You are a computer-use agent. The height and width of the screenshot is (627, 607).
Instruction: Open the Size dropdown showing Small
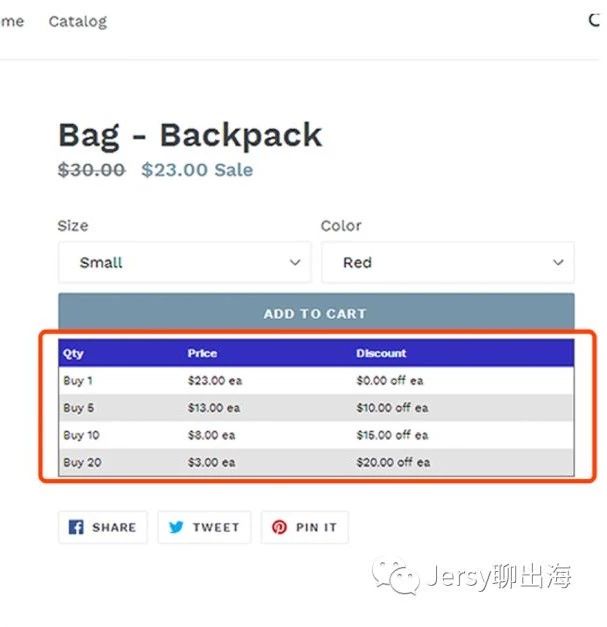point(184,262)
